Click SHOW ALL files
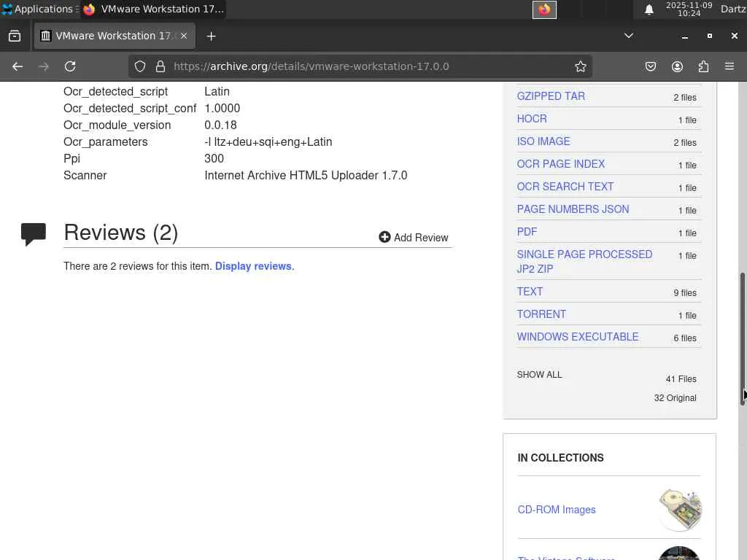Screen dimensions: 747x560 pos(539,375)
